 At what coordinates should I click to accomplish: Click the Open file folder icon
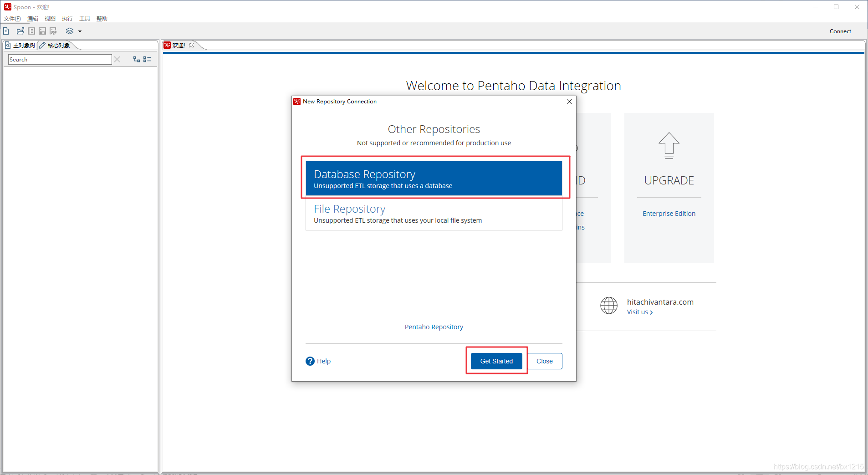pos(20,31)
